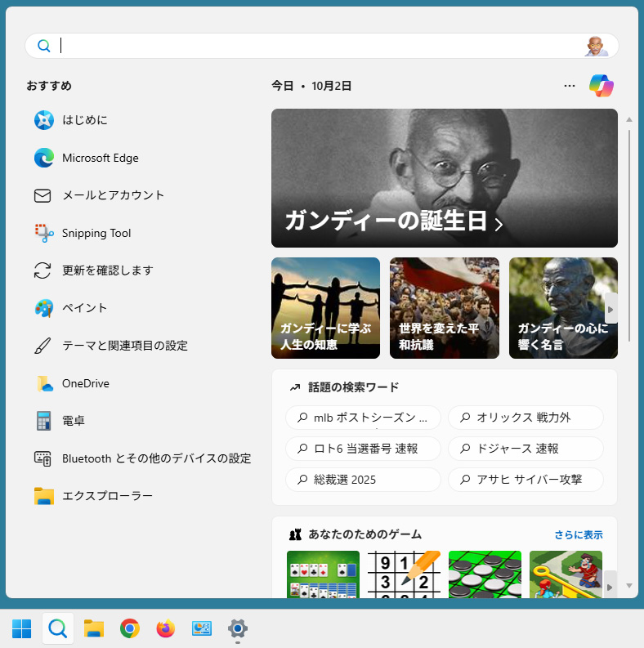Click the さらに表示 link for games
This screenshot has height=648, width=644.
[579, 535]
